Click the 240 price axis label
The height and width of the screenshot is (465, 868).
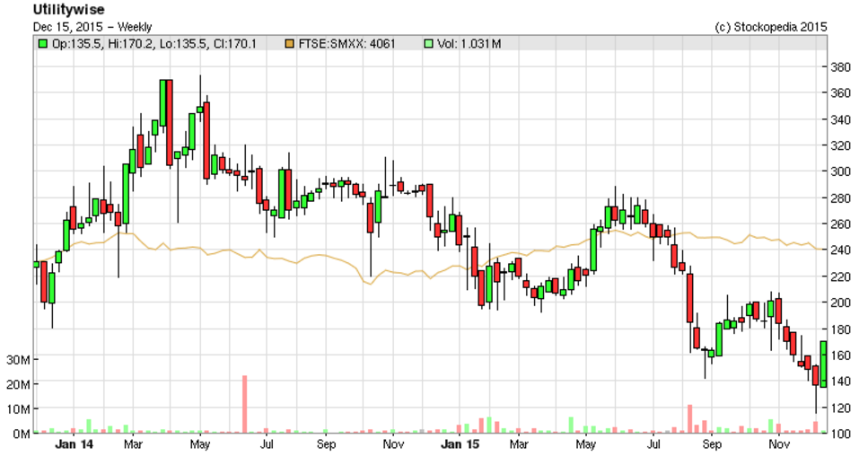click(840, 250)
